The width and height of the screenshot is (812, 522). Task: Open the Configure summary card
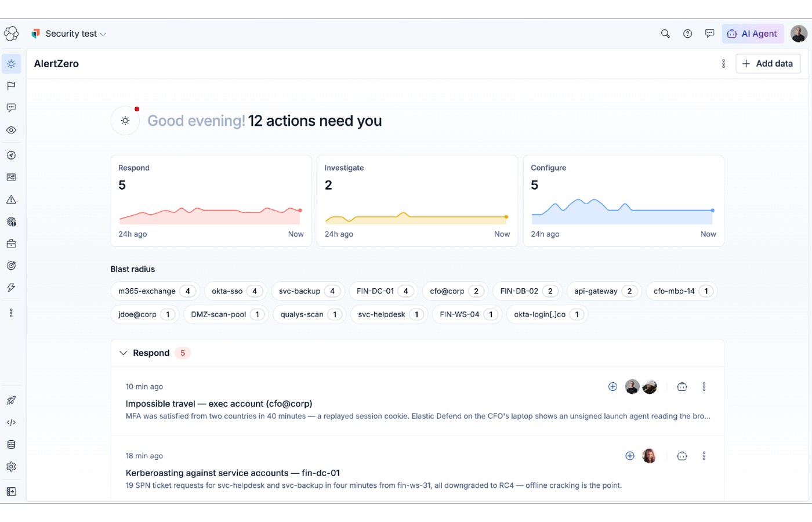pyautogui.click(x=623, y=201)
